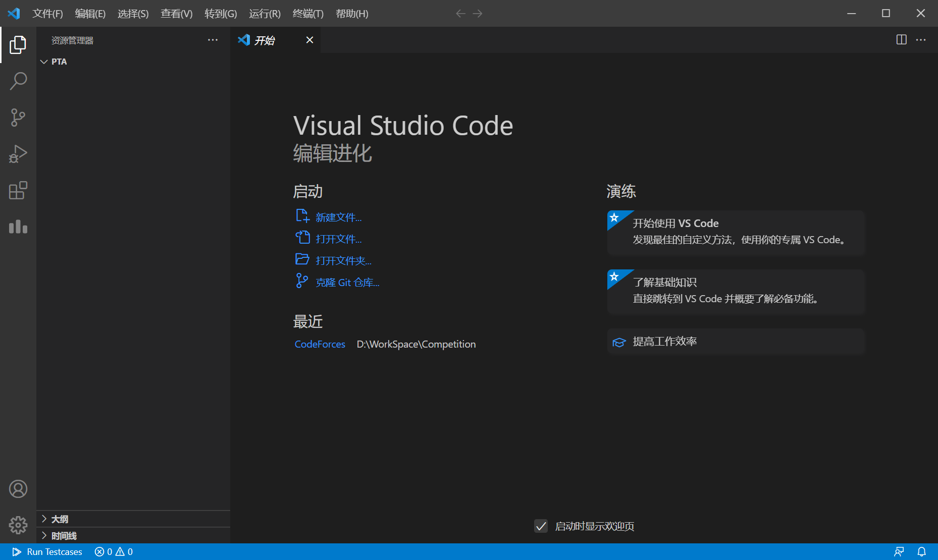Open the Source Control view

(18, 118)
